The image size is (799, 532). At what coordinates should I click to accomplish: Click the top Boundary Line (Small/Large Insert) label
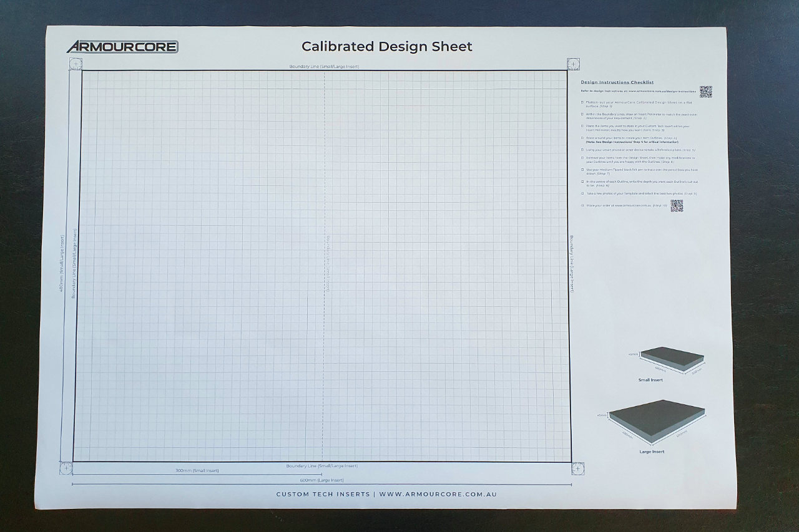click(324, 66)
